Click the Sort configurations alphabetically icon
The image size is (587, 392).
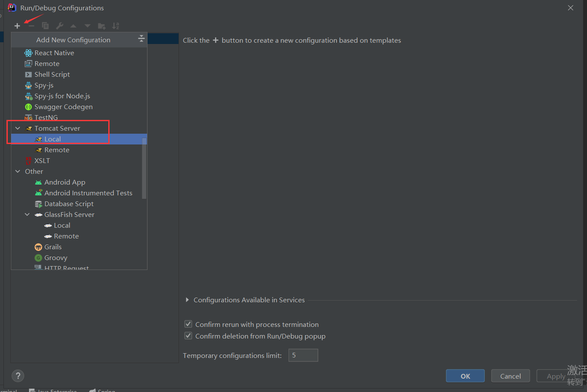point(116,26)
